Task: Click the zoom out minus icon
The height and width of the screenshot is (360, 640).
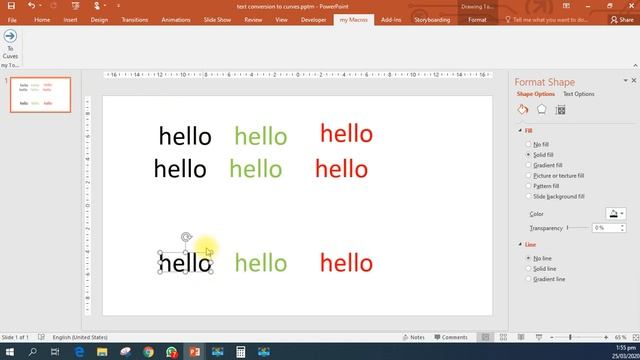Action: tap(552, 338)
